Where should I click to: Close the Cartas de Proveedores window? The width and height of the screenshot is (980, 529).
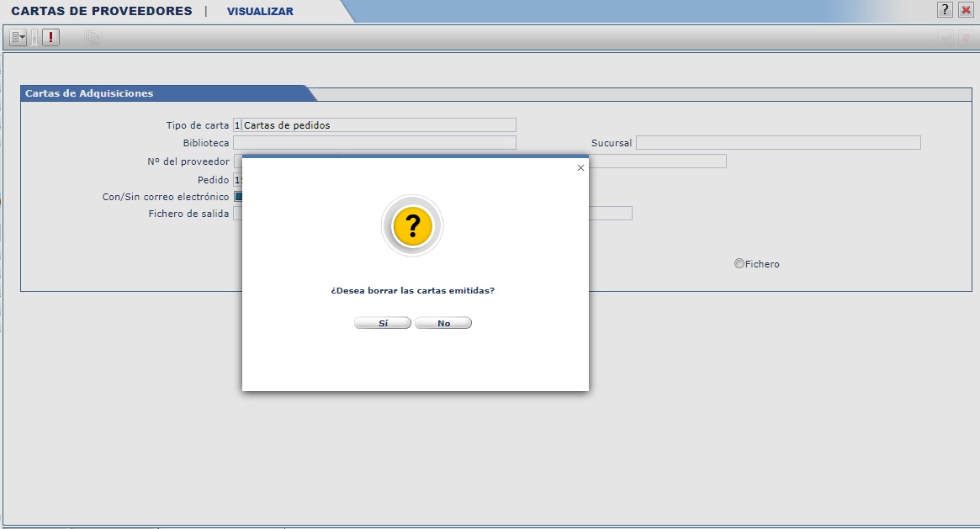(x=966, y=10)
